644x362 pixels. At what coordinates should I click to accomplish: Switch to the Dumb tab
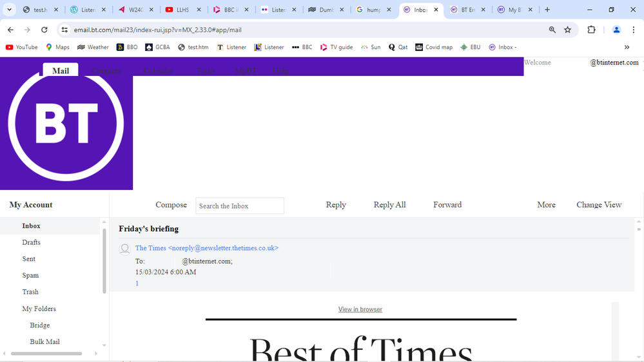[x=326, y=10]
